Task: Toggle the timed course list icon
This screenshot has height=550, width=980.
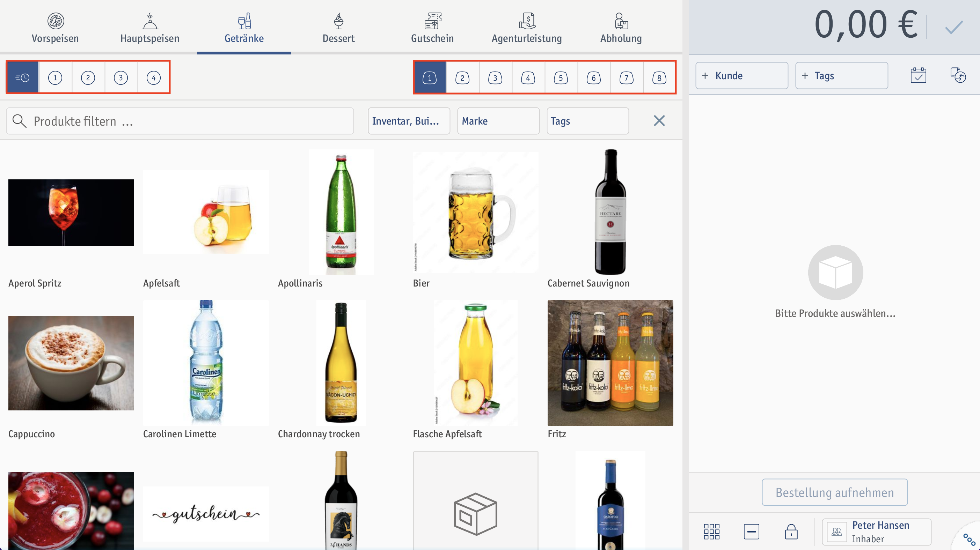Action: [22, 77]
